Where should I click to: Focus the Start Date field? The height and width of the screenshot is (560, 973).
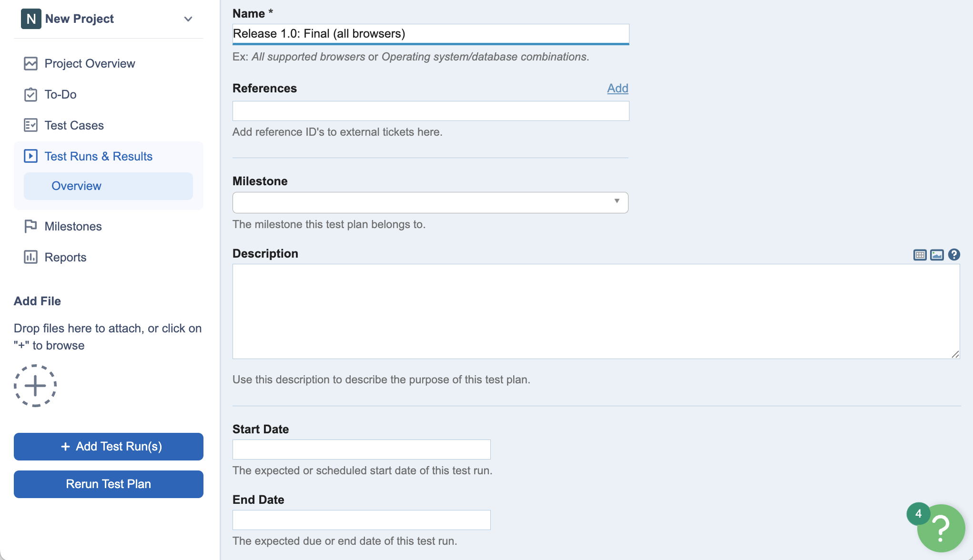coord(361,450)
